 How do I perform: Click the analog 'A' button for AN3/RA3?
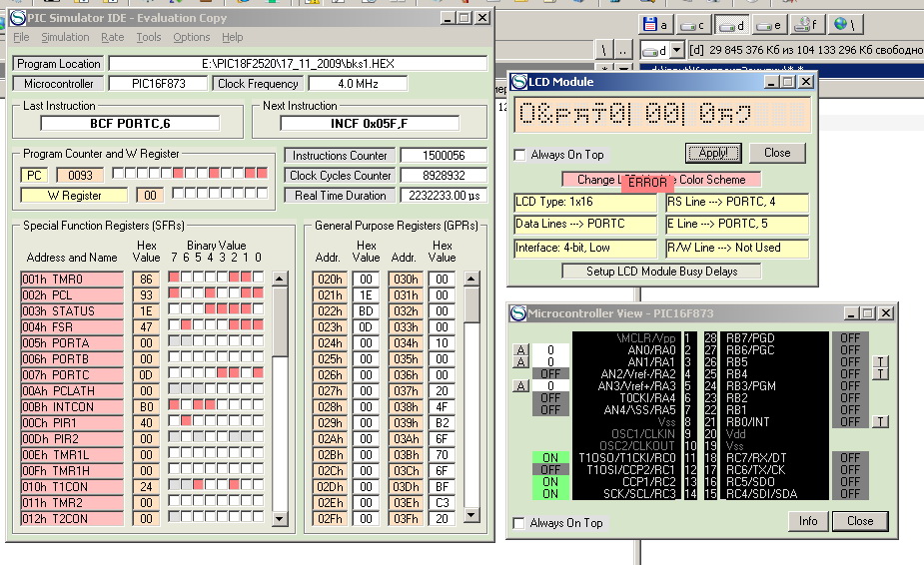click(x=520, y=386)
